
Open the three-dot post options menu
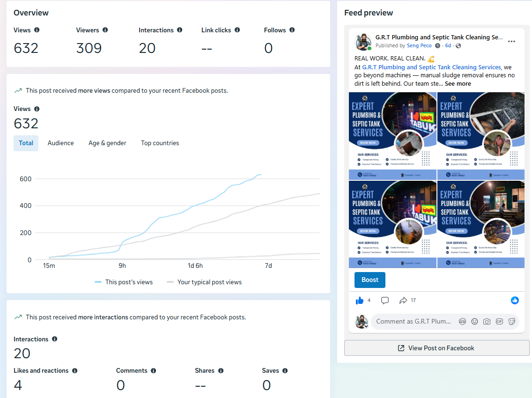tap(511, 41)
